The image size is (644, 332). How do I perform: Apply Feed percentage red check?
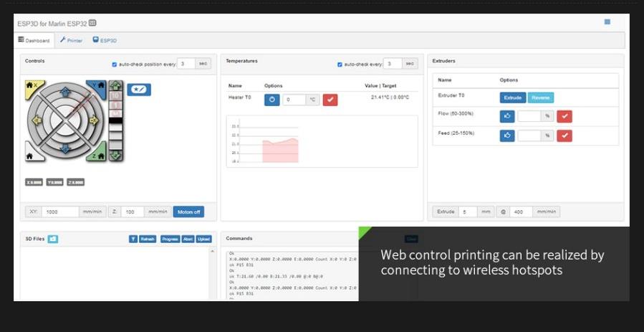click(564, 136)
